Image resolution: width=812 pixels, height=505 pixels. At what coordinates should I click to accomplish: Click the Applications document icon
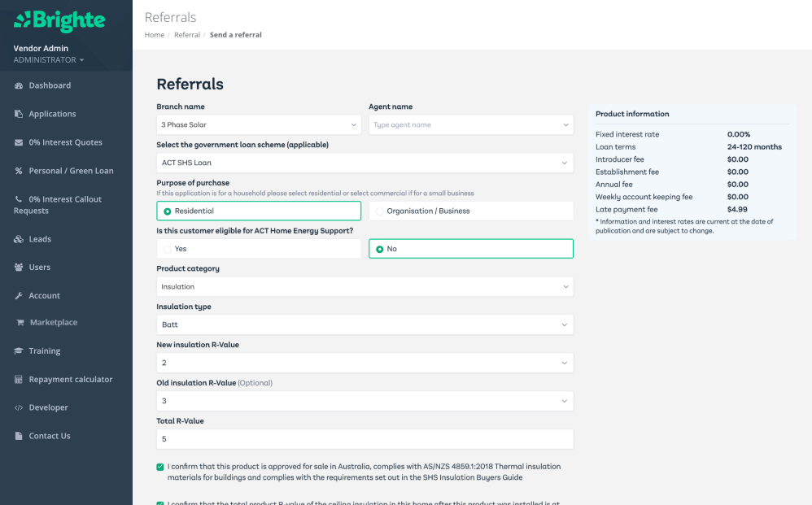click(19, 114)
